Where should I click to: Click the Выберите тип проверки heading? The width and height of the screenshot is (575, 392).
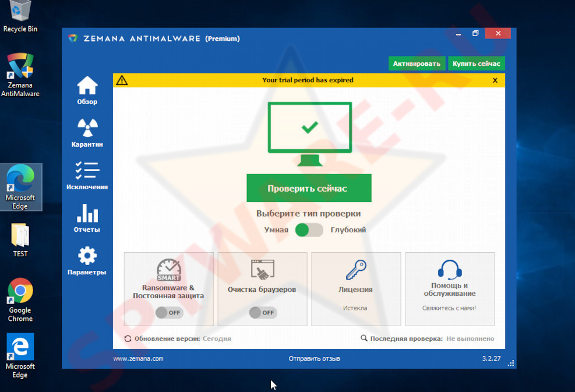[308, 213]
